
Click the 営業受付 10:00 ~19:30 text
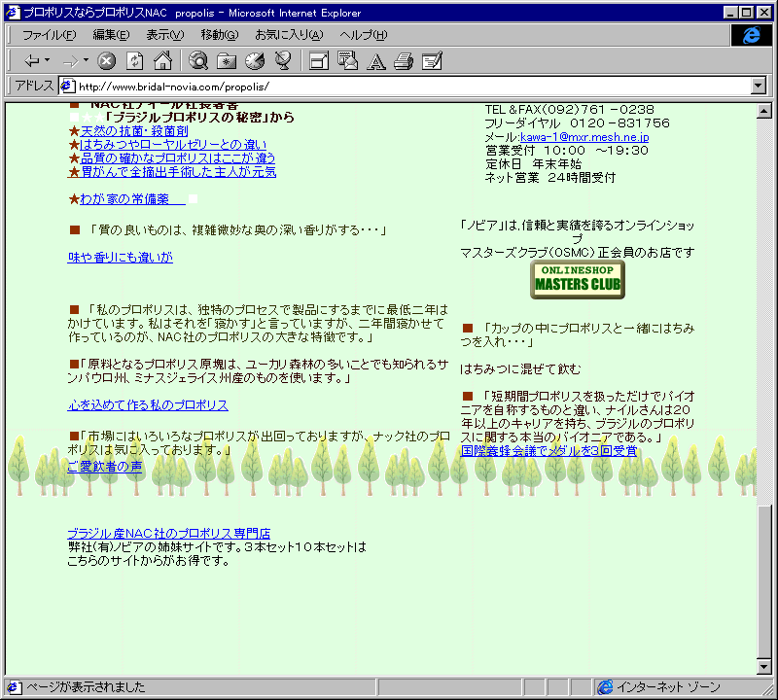[567, 151]
